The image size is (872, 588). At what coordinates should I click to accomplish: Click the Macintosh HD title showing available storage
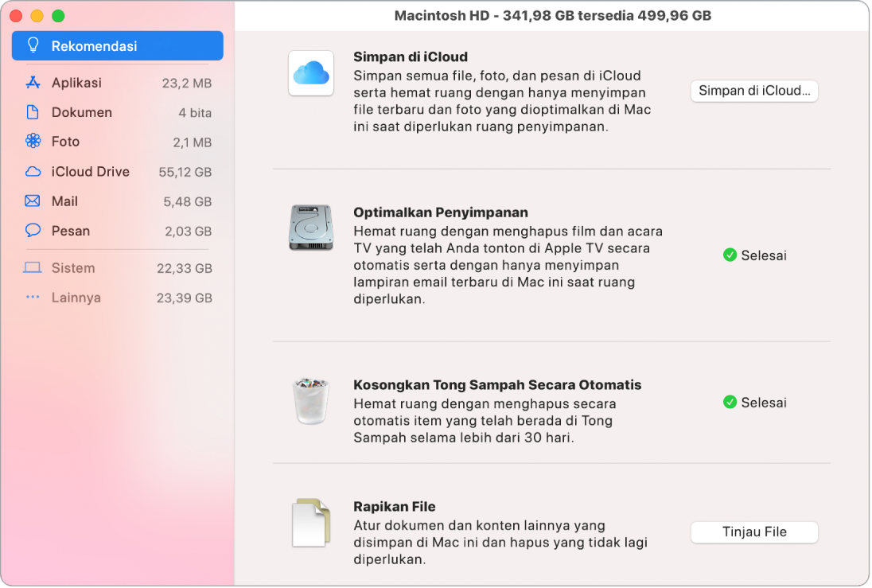(x=551, y=15)
